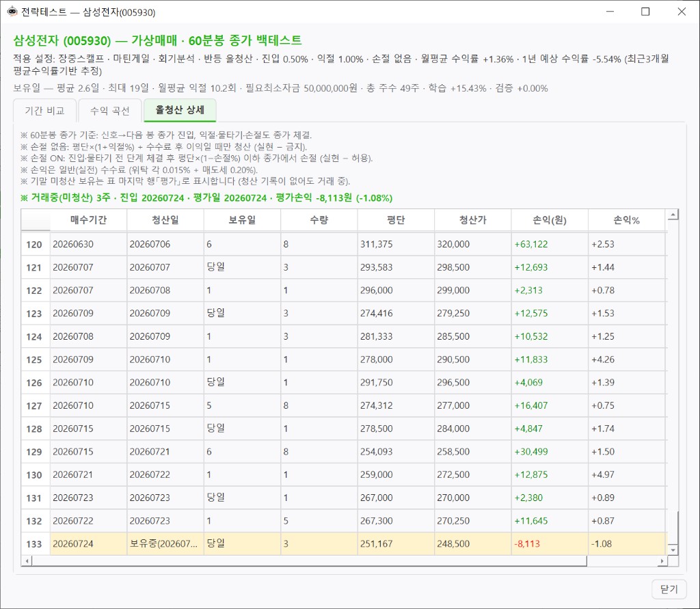Viewport: 700px width, 609px height.
Task: Click the 평단 column header
Action: coord(396,220)
